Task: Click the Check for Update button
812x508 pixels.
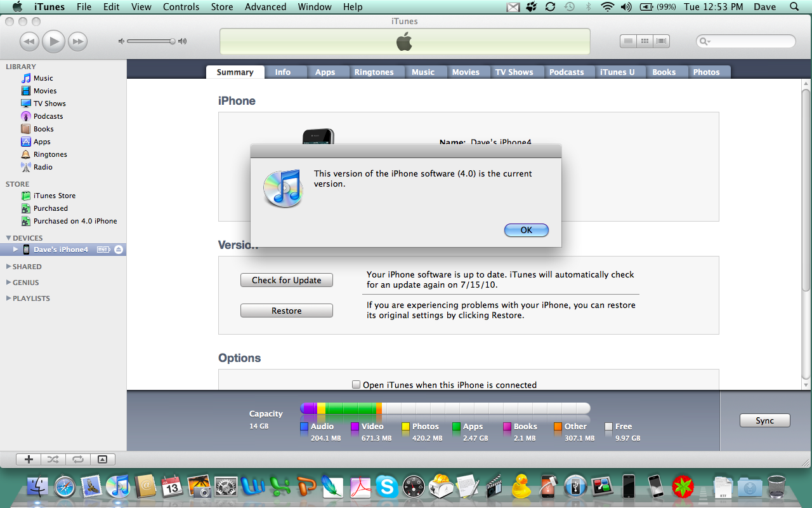Action: click(287, 280)
